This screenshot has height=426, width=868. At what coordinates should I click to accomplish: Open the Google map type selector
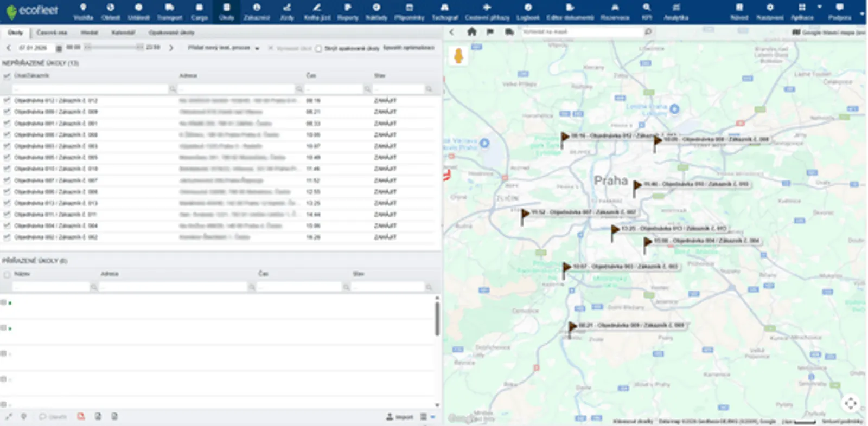(828, 33)
